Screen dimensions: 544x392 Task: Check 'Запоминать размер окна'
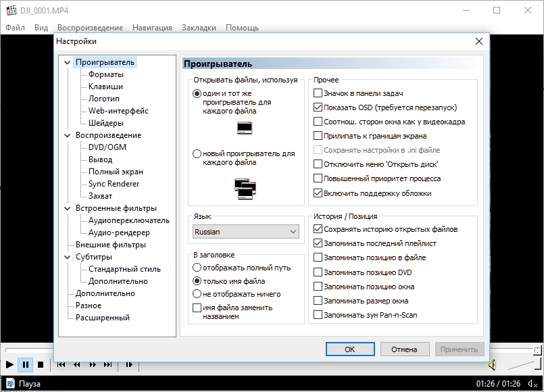318,301
